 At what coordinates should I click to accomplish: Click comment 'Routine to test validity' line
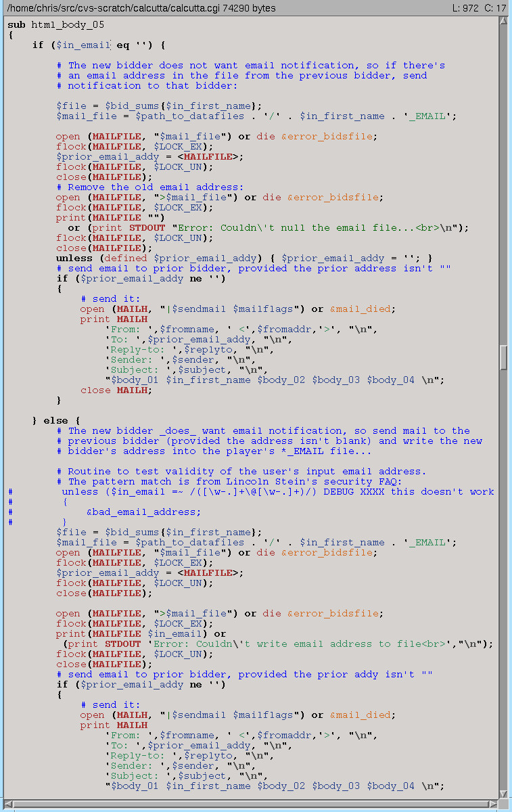tap(241, 471)
